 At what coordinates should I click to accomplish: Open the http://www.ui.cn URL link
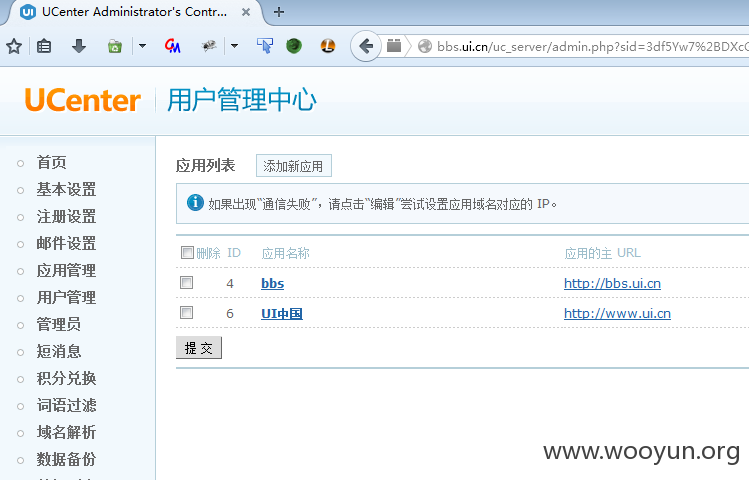[x=617, y=313]
